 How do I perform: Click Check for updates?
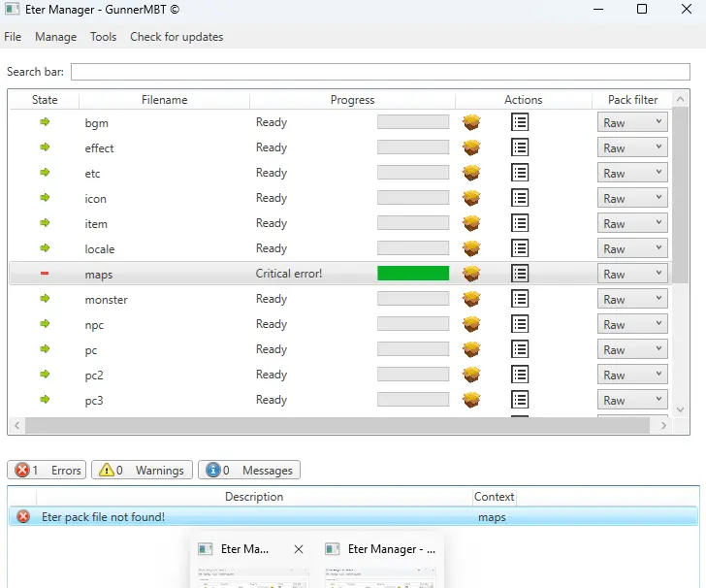pos(176,37)
